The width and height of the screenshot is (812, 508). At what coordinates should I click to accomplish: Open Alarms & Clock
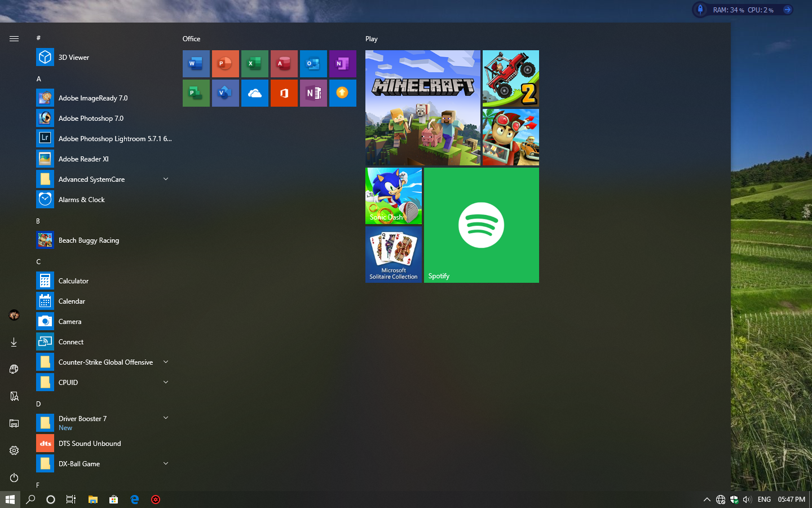tap(104, 199)
